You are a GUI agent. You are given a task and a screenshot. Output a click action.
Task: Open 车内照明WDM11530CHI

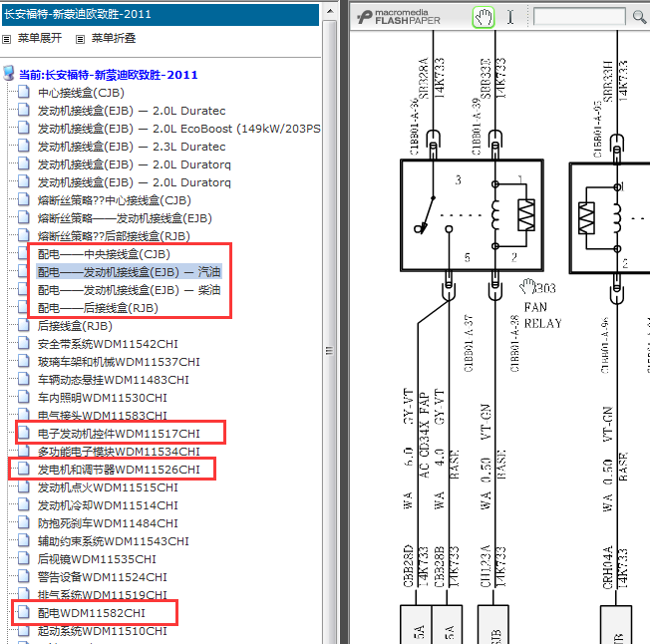point(103,398)
